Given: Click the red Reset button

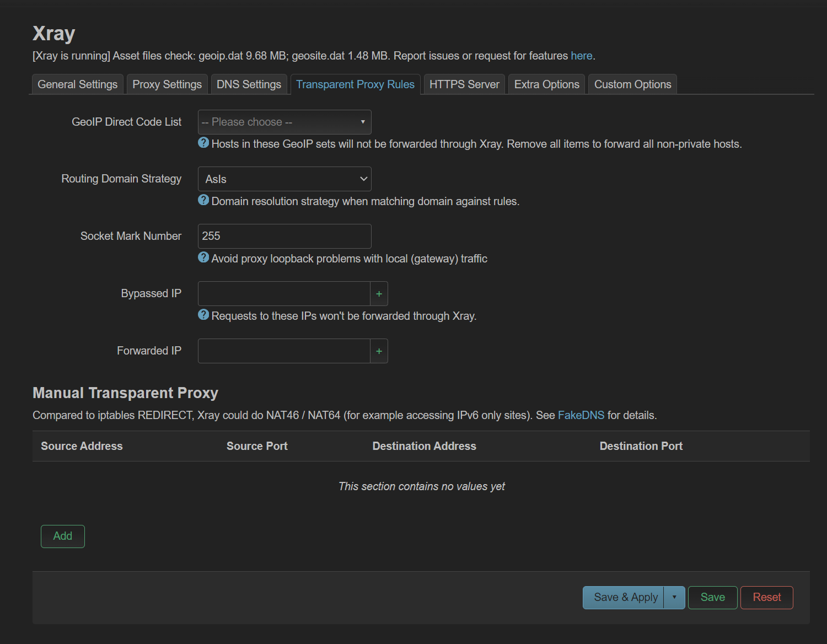Looking at the screenshot, I should coord(767,598).
